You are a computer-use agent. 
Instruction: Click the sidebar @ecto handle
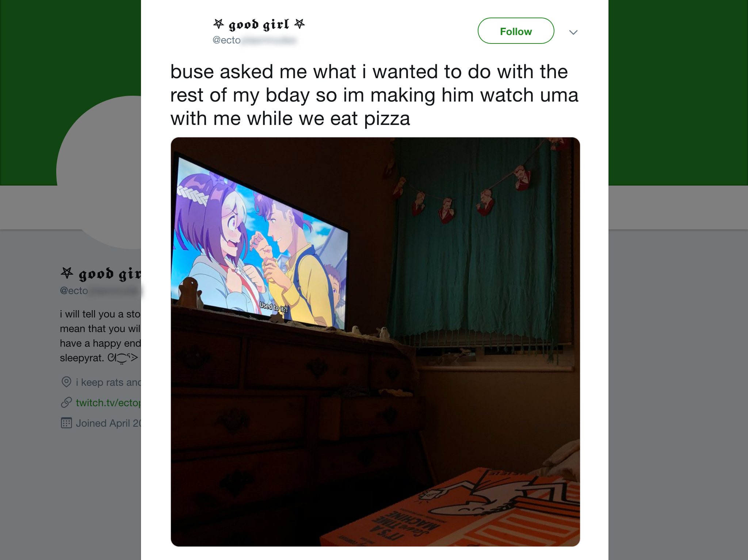coord(100,291)
